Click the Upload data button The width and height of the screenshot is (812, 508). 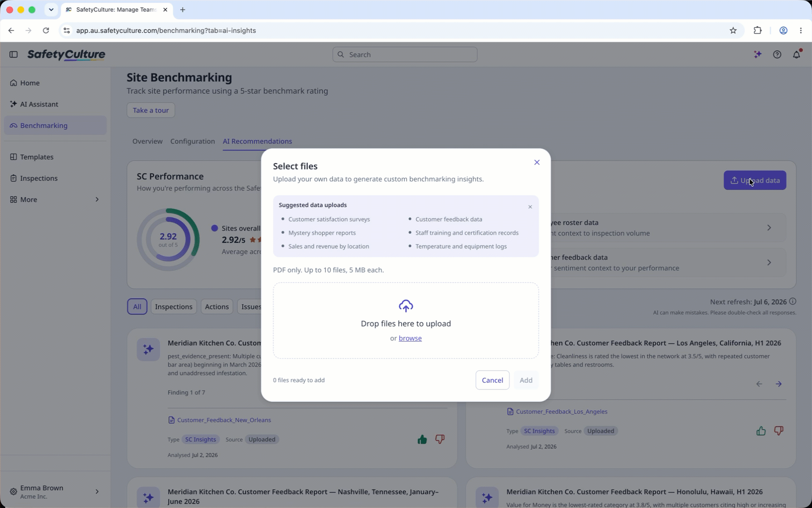click(x=754, y=180)
